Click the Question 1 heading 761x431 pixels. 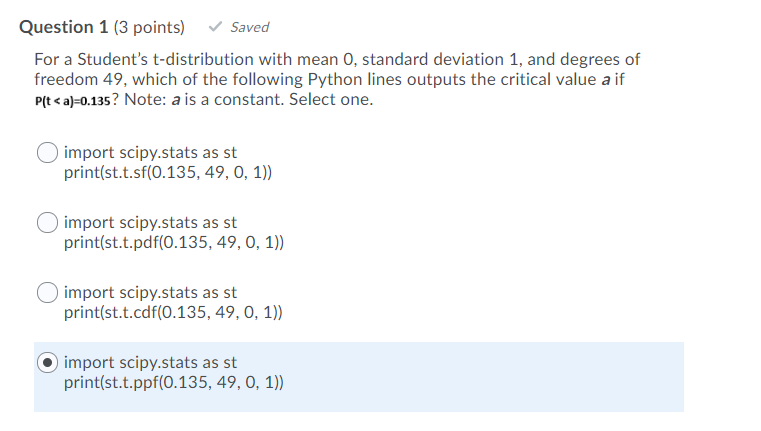[66, 27]
